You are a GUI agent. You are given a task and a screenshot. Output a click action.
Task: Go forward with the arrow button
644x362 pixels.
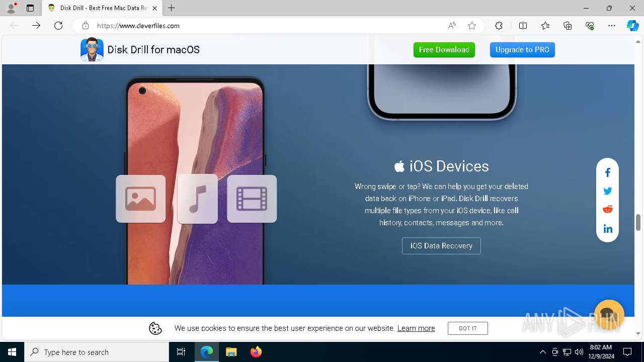[36, 26]
